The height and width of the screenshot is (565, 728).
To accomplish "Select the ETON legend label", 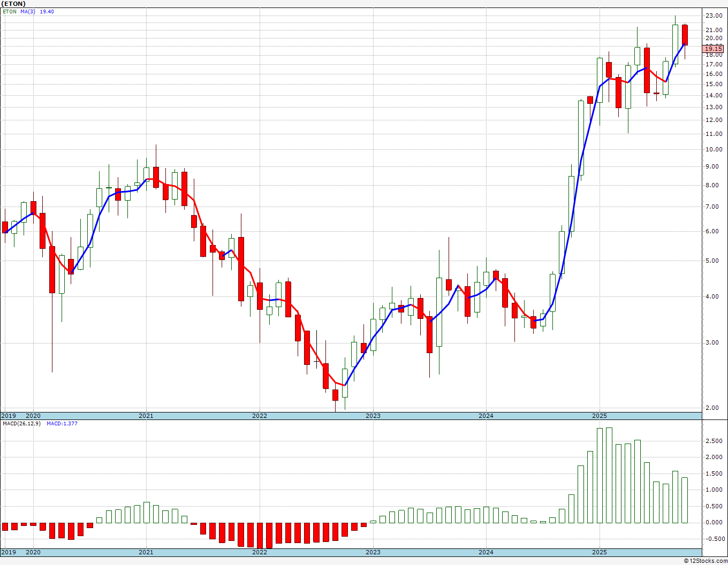I will (x=10, y=11).
